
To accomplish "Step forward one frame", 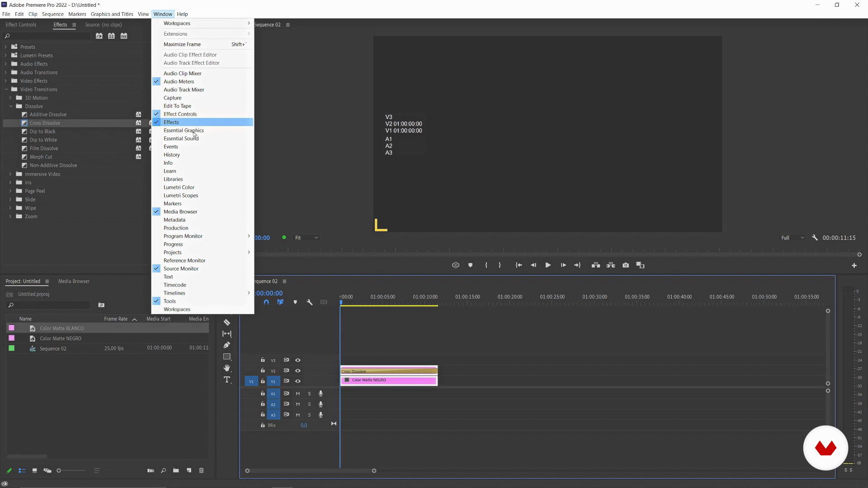I will pyautogui.click(x=563, y=265).
